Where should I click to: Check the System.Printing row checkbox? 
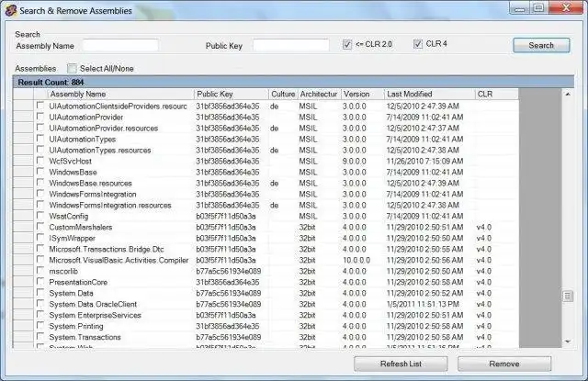[x=40, y=326]
